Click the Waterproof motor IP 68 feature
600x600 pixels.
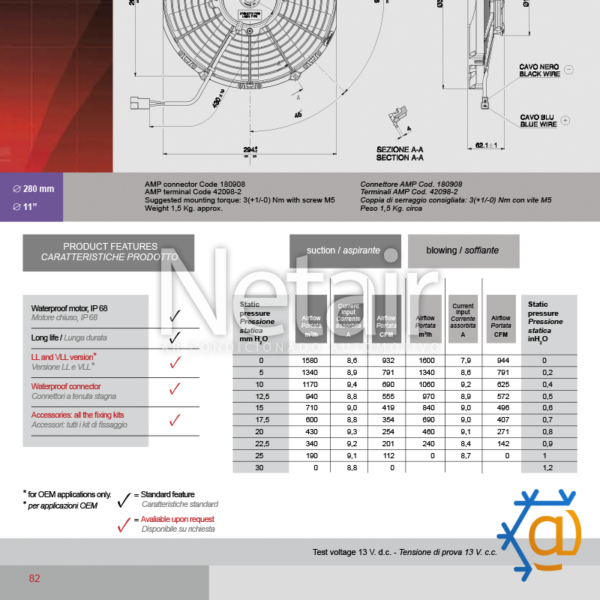[86, 312]
